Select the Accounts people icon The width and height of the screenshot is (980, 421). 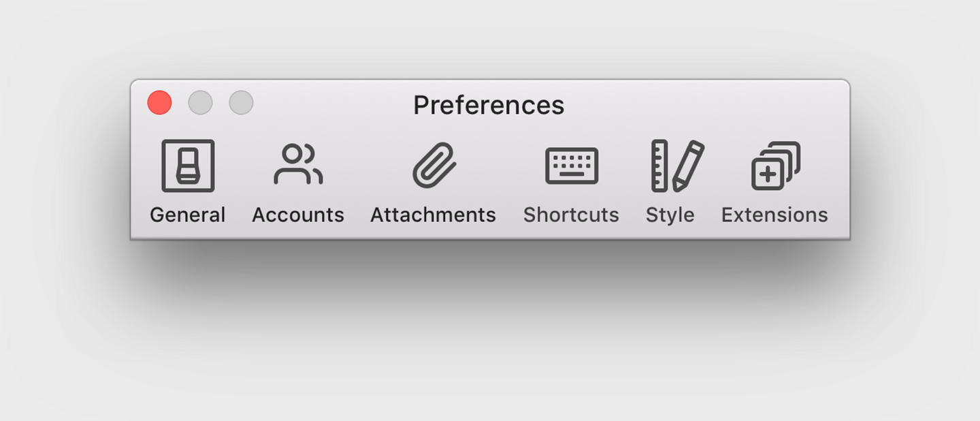(x=298, y=164)
